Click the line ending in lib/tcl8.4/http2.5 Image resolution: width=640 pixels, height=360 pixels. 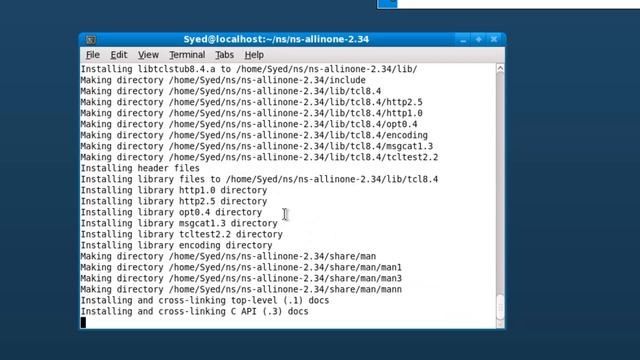click(251, 102)
